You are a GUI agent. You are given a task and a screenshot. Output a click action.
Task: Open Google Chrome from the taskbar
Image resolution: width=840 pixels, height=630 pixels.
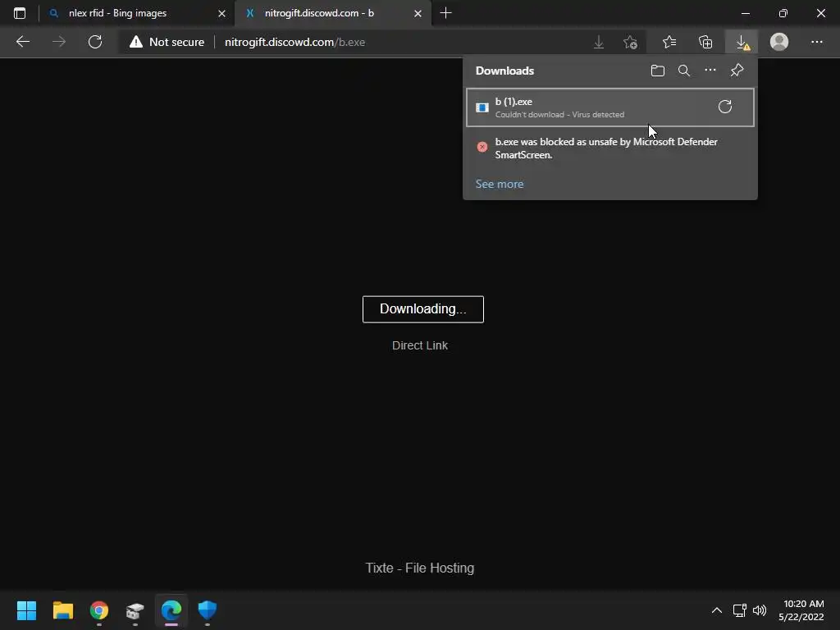point(99,610)
